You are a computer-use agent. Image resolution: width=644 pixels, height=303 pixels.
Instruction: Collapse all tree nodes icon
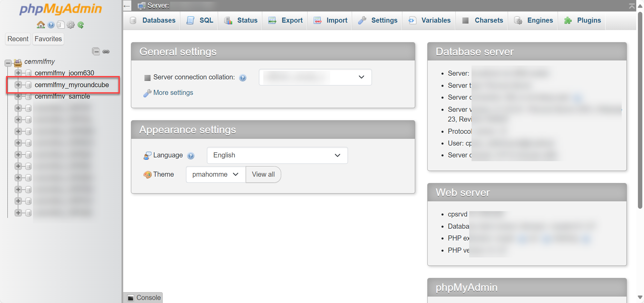96,51
